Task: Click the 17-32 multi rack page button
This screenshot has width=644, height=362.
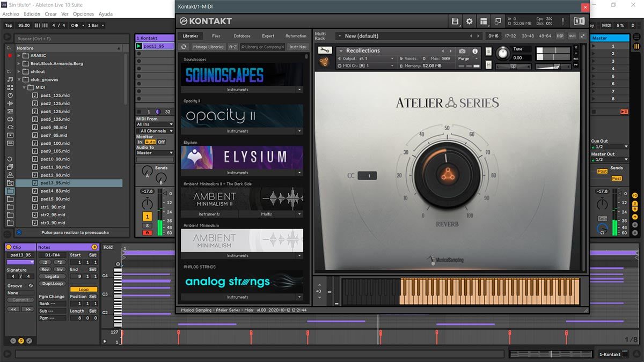Action: [510, 36]
